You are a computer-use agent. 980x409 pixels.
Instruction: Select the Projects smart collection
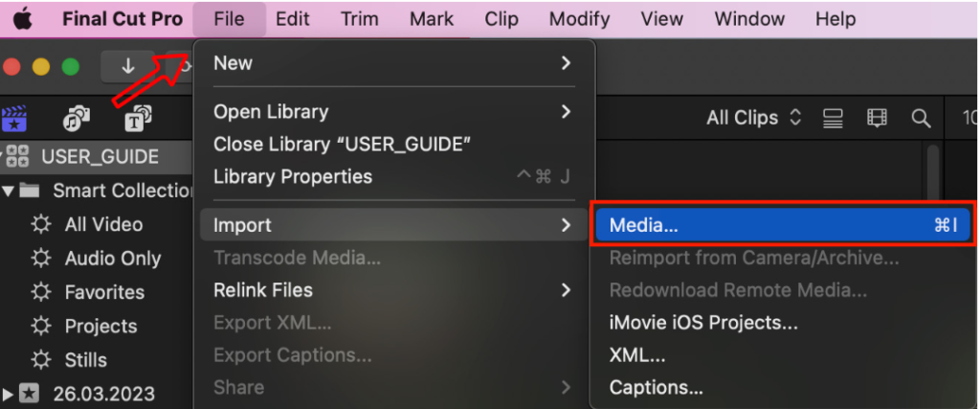point(100,326)
